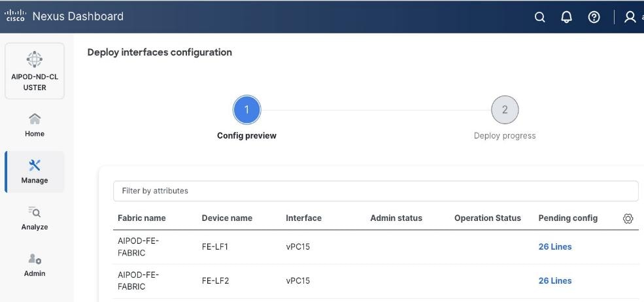Focus the Filter by attributes field

coord(375,191)
